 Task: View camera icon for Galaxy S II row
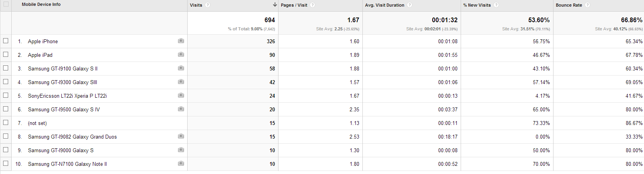click(x=181, y=68)
